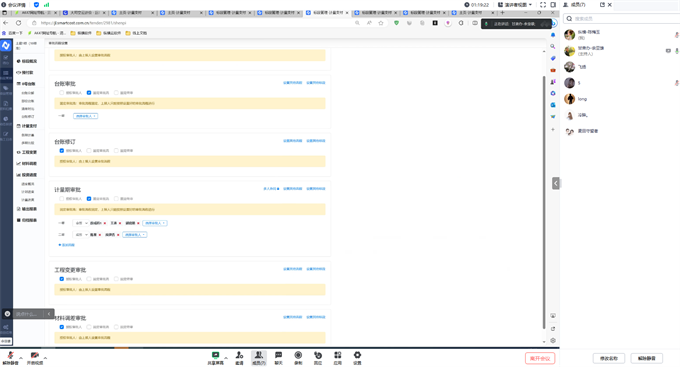Open 材料调差 in left navigation menu

click(x=27, y=164)
